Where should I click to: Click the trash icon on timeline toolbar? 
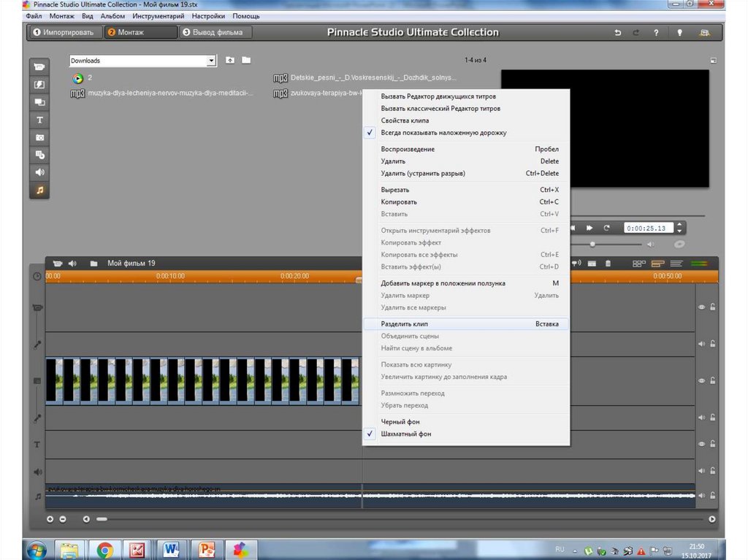tap(608, 264)
